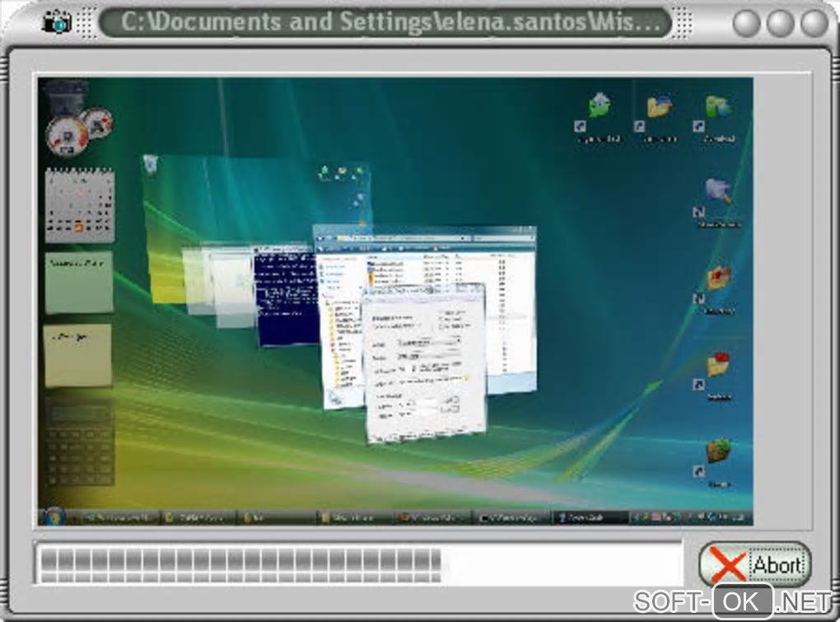The width and height of the screenshot is (840, 622).
Task: Close the window using the rightmost round button
Action: 814,23
